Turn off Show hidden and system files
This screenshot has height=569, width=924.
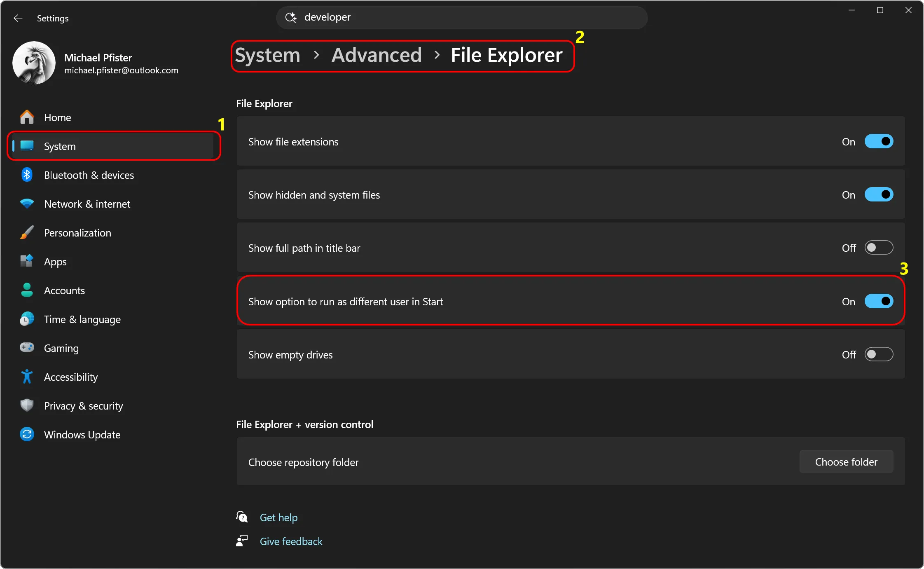coord(879,194)
